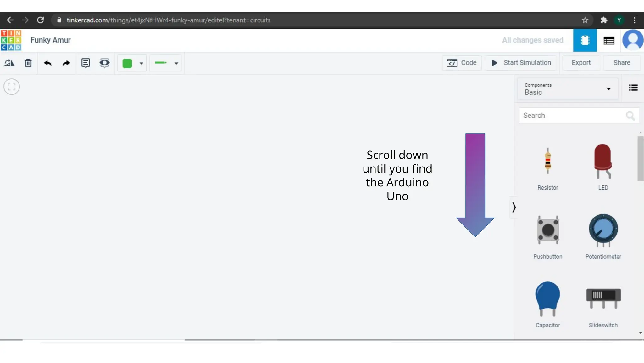The image size is (644, 363).
Task: Redo the last action
Action: tap(66, 63)
